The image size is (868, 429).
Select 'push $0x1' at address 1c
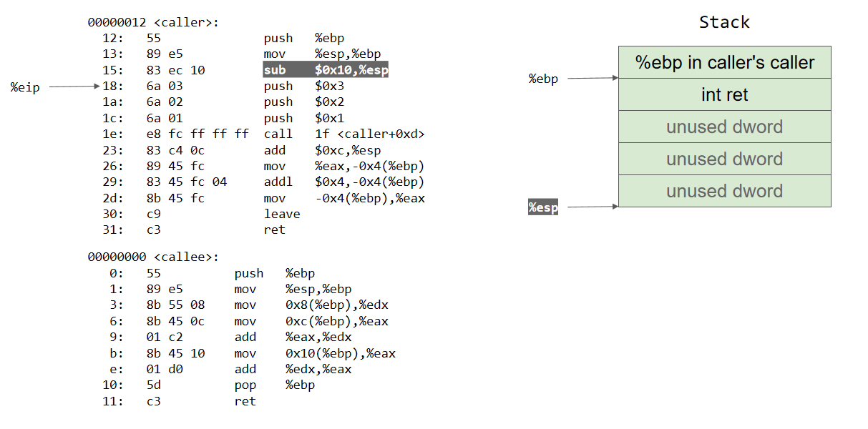304,118
